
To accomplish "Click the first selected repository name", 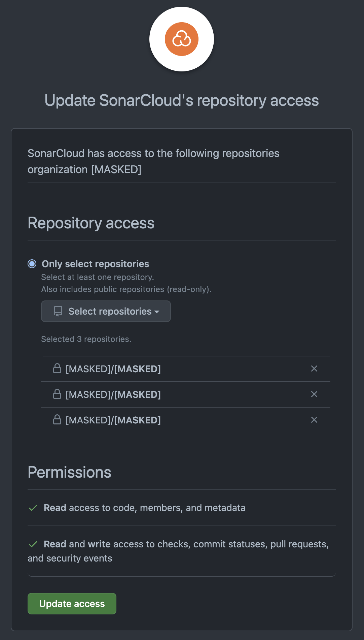I will pos(113,369).
